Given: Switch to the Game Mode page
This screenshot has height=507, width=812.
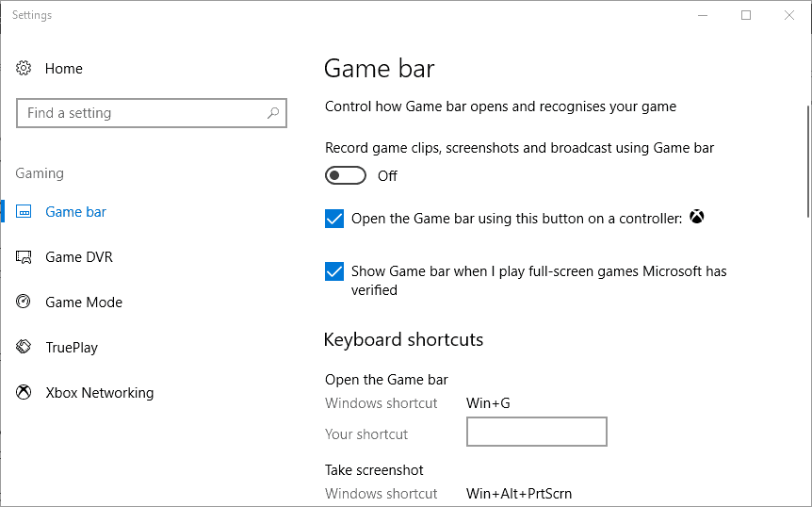Looking at the screenshot, I should pos(84,303).
